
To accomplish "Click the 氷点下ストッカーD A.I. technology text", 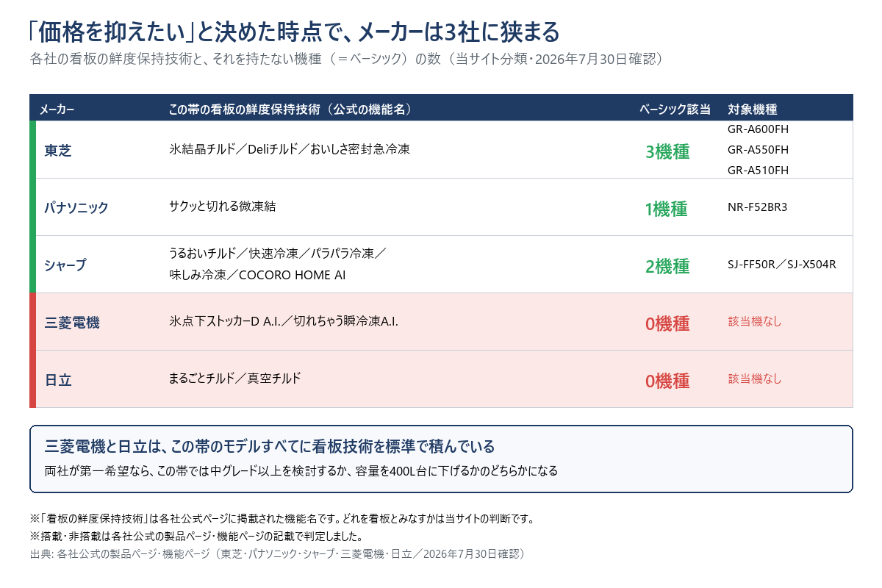I will pyautogui.click(x=284, y=321).
